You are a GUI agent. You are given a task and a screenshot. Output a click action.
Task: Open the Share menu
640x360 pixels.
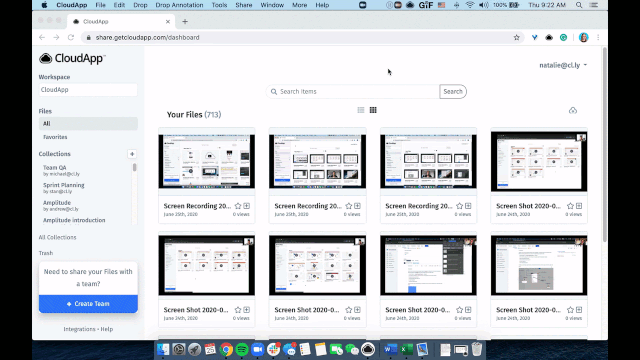tap(244, 5)
